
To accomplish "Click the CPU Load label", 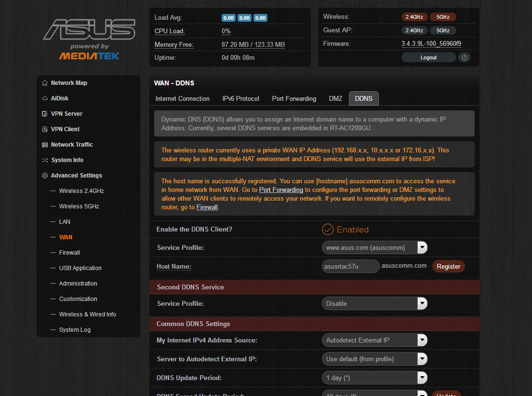I will click(170, 31).
